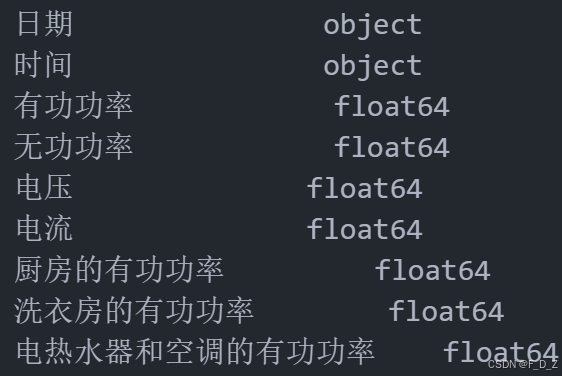Select the 电流 column name
562x376 pixels.
(44, 228)
